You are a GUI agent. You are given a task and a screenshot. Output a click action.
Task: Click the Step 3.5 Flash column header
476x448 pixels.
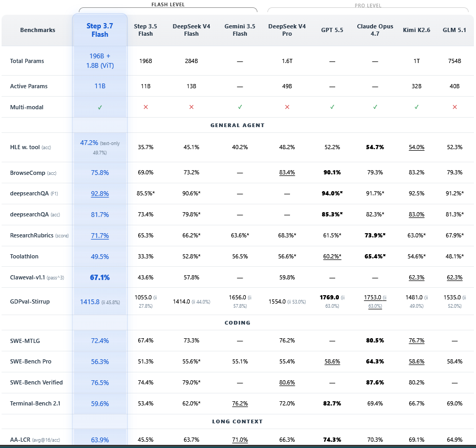(x=146, y=30)
